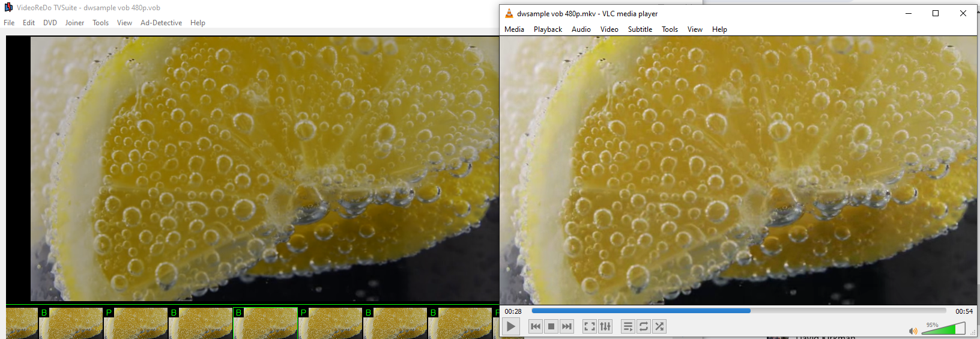Open the VLC Tools menu
The image size is (980, 339).
pyautogui.click(x=670, y=29)
